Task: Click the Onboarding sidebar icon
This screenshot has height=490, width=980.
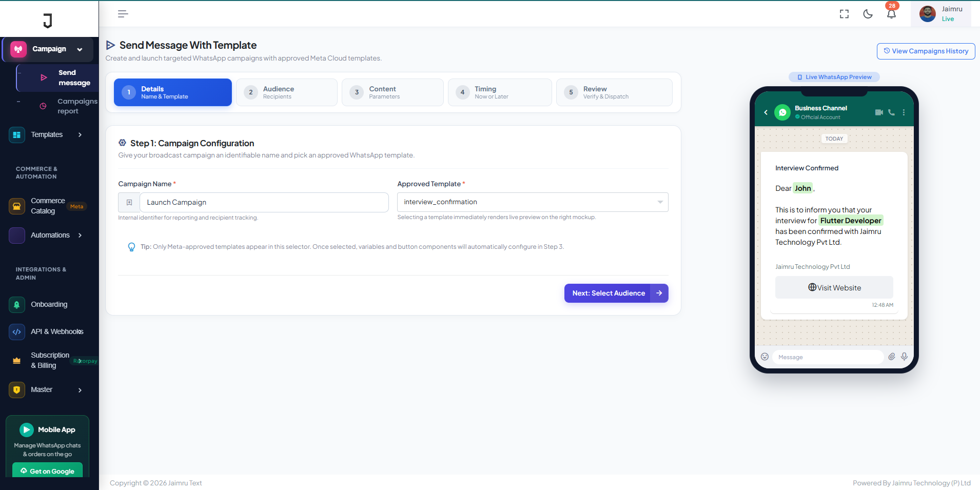Action: tap(17, 305)
